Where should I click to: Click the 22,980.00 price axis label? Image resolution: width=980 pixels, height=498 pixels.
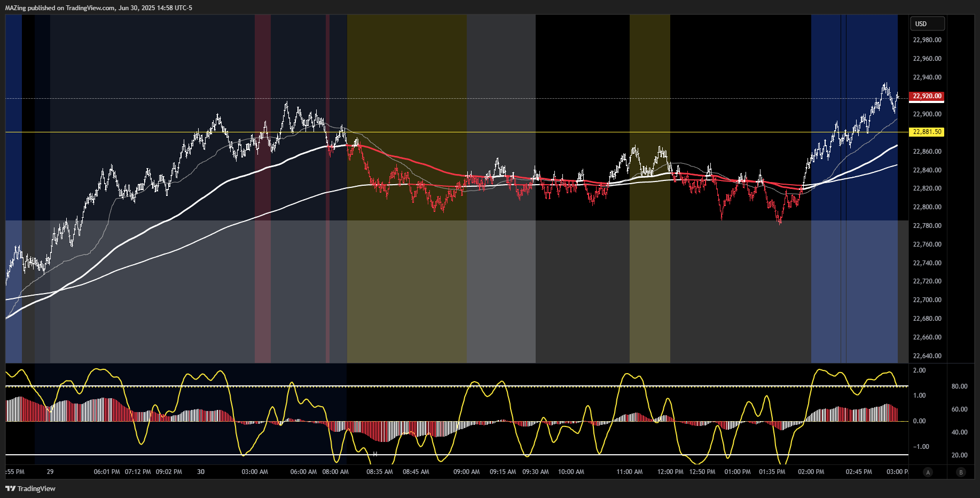point(927,40)
